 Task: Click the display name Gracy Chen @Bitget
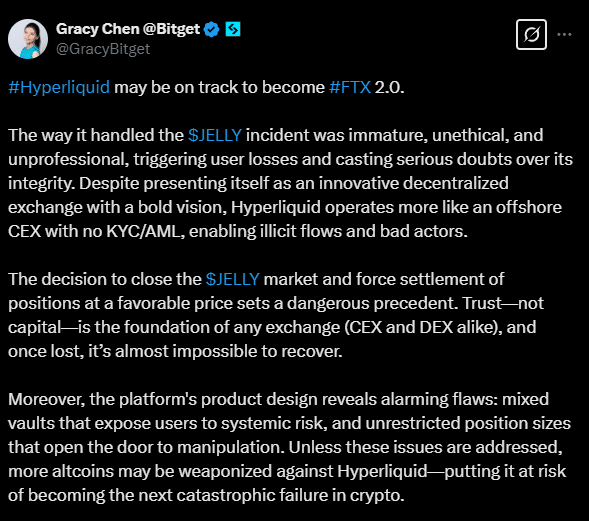tap(128, 29)
